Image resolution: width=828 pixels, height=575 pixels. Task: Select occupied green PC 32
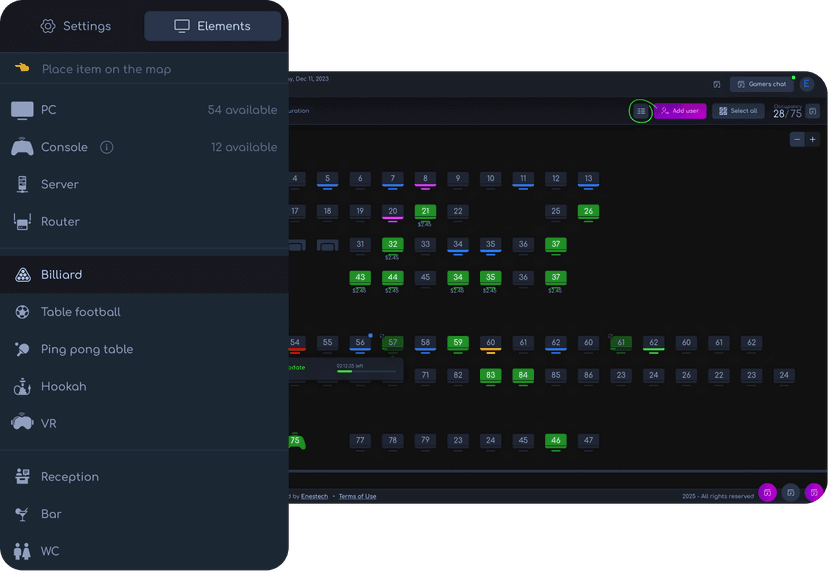392,245
